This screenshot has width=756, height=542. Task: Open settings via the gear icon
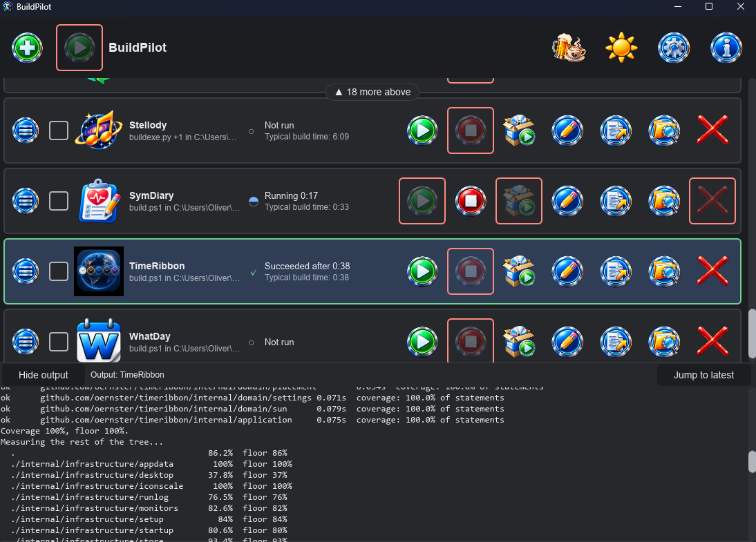[x=674, y=48]
